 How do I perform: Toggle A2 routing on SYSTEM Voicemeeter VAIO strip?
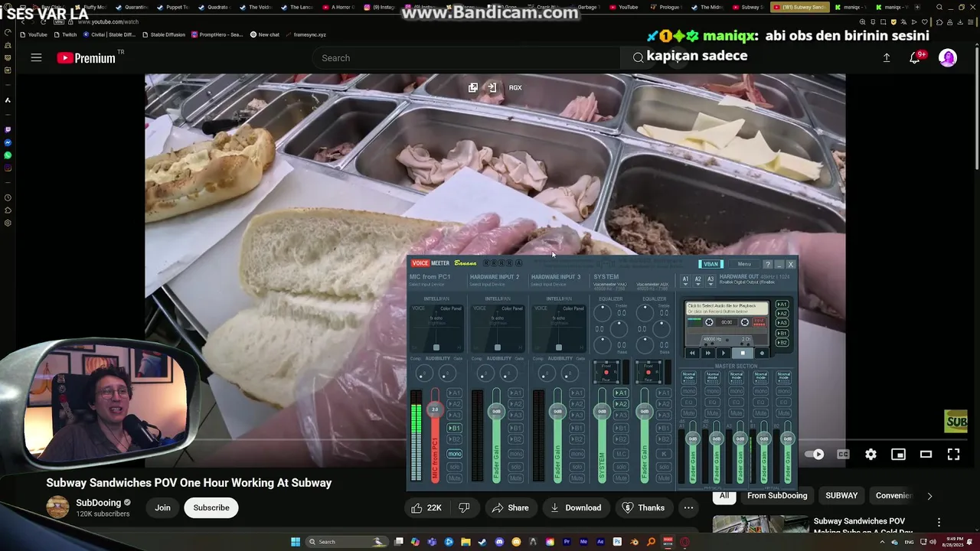pyautogui.click(x=622, y=404)
